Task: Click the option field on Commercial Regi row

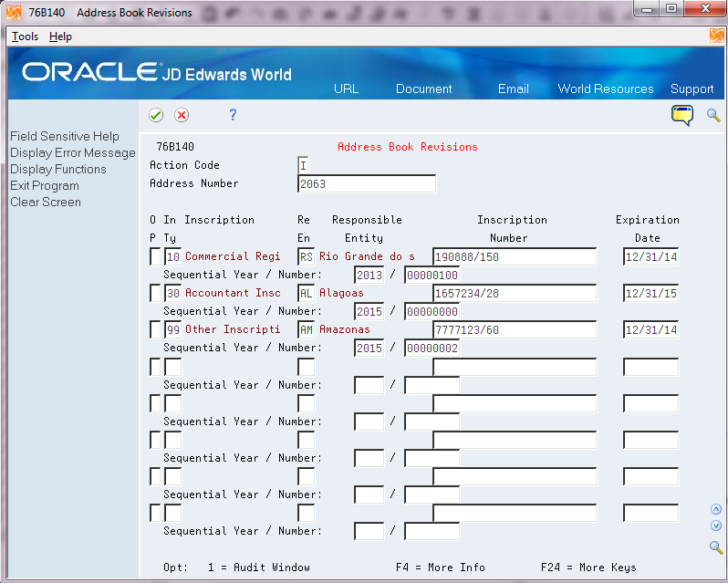Action: [x=155, y=256]
